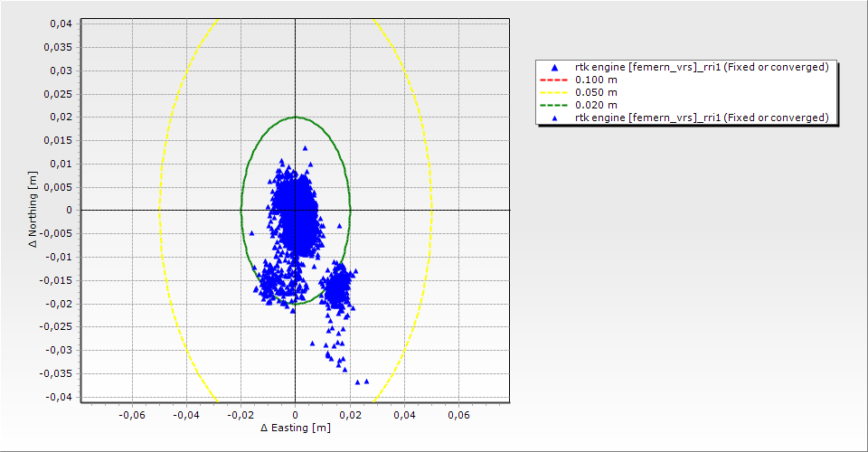Click the 0,025 tick label on Northing axis
The height and width of the screenshot is (452, 868).
58,93
